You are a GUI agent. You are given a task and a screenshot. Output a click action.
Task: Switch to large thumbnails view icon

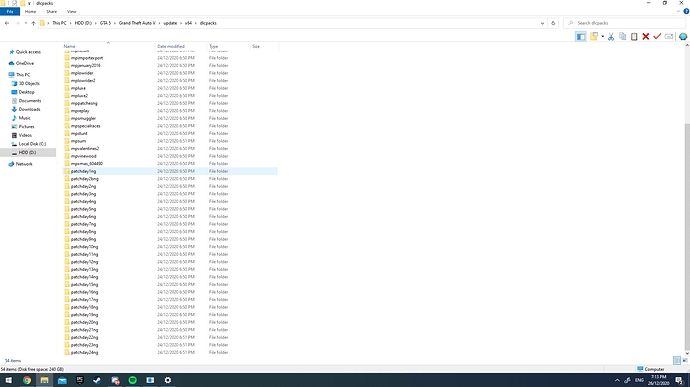(685, 361)
